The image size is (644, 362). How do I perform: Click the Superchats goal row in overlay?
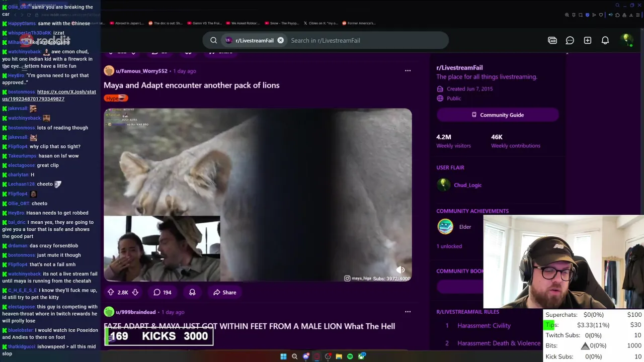594,315
